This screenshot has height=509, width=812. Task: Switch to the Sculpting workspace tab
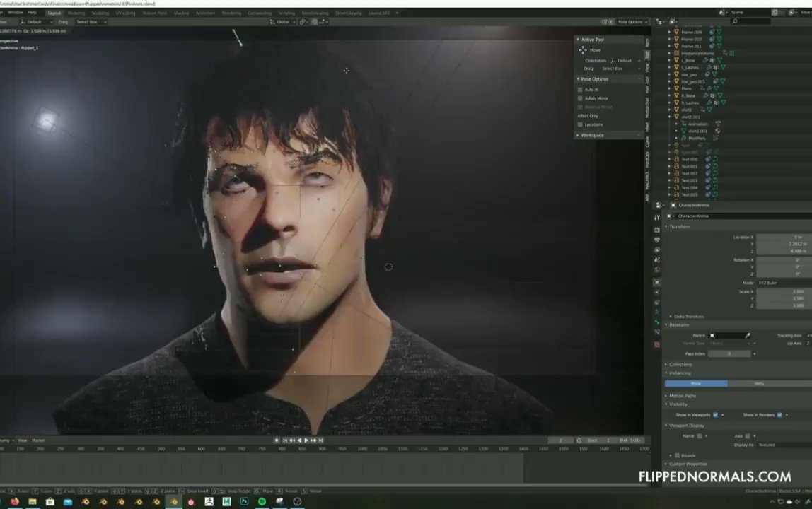click(x=100, y=13)
